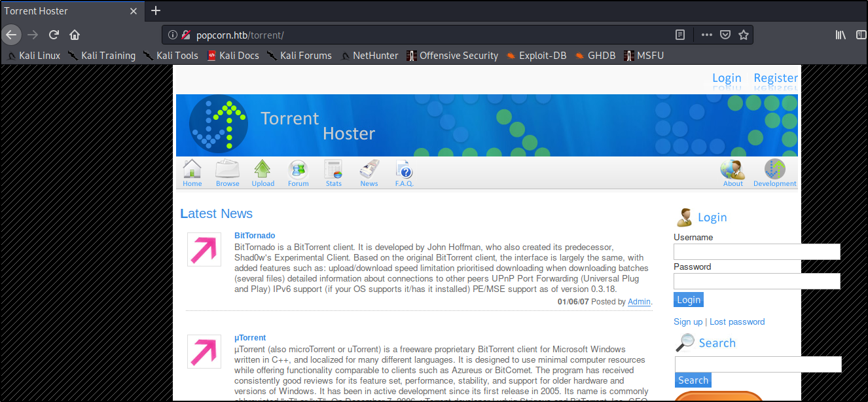Click the Sign up link

[x=688, y=322]
